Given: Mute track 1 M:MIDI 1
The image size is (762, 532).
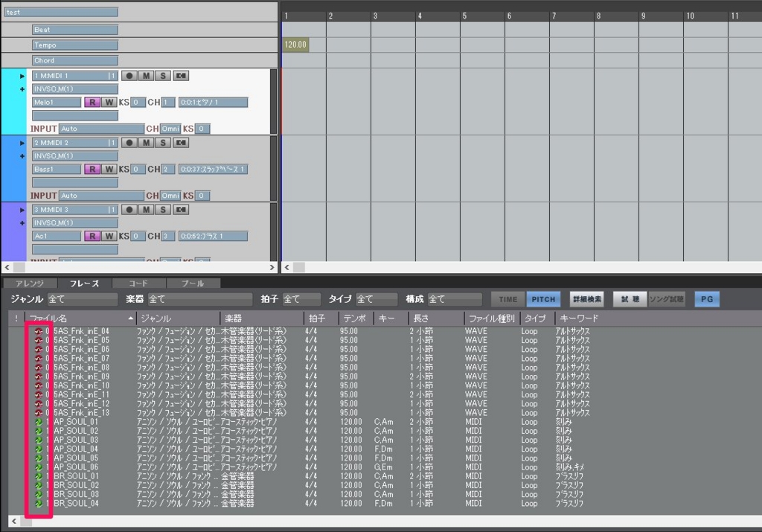Looking at the screenshot, I should [x=146, y=76].
